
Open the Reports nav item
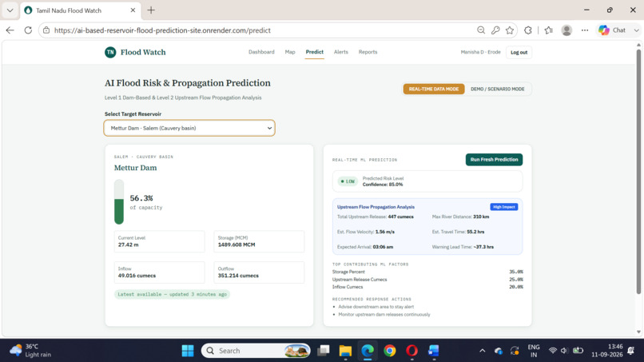point(368,52)
